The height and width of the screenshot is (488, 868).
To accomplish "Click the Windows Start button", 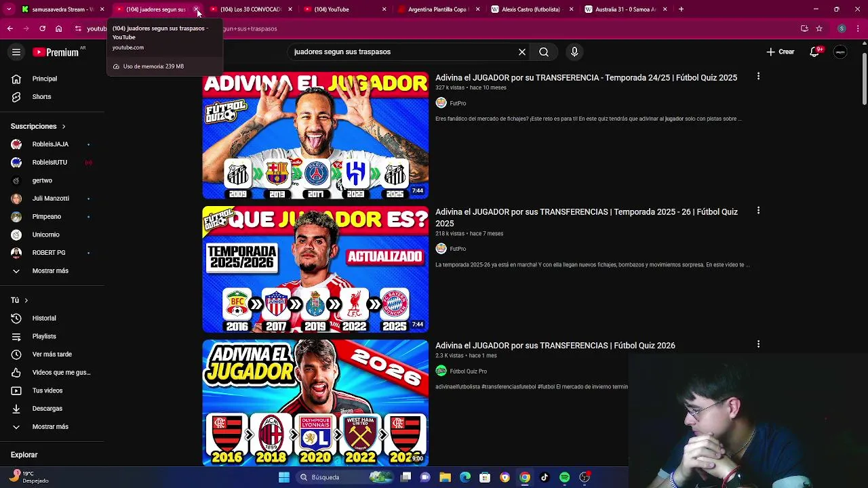I will (x=284, y=477).
